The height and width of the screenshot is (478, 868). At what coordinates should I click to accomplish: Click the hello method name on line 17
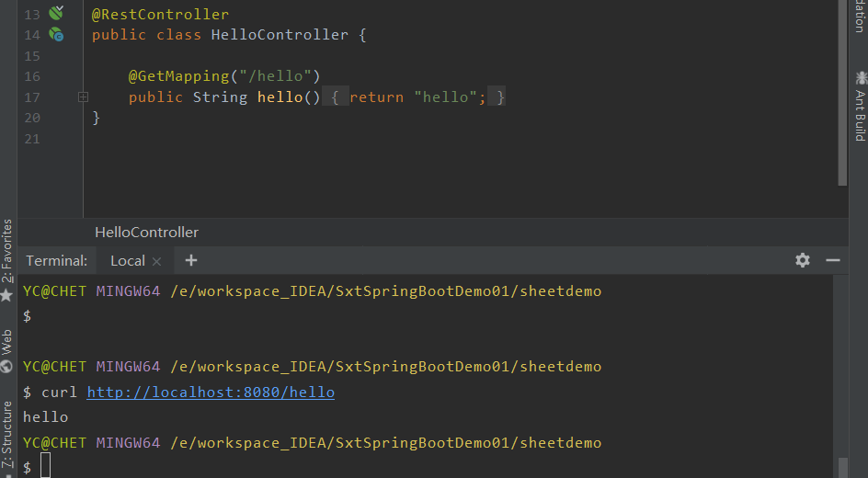pyautogui.click(x=280, y=97)
